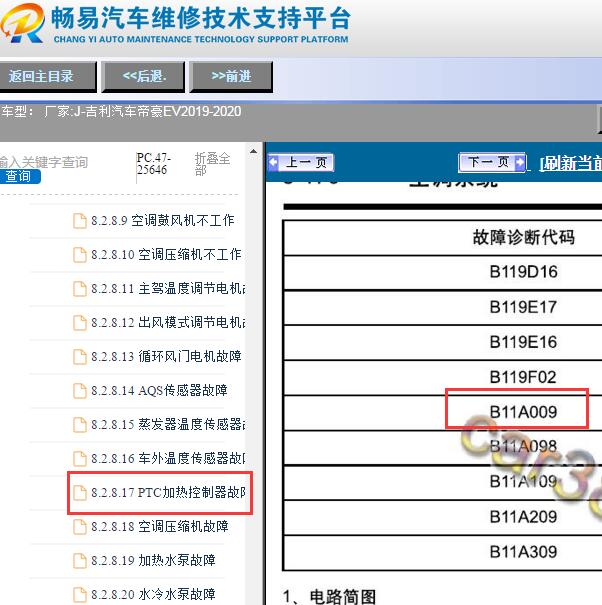Open 8.2.8.17 PTC加热控制器 entry
Image resolution: width=602 pixels, height=605 pixels.
168,492
